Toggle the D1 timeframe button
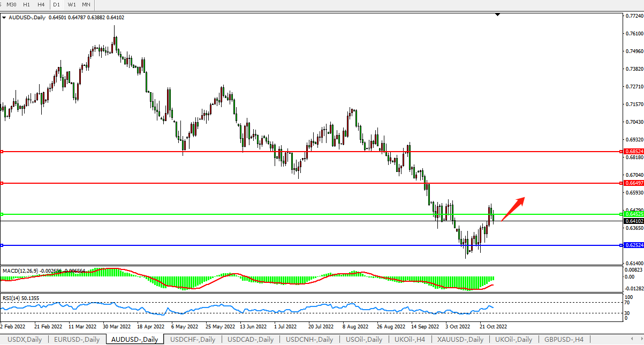This screenshot has width=644, height=345. pyautogui.click(x=56, y=4)
